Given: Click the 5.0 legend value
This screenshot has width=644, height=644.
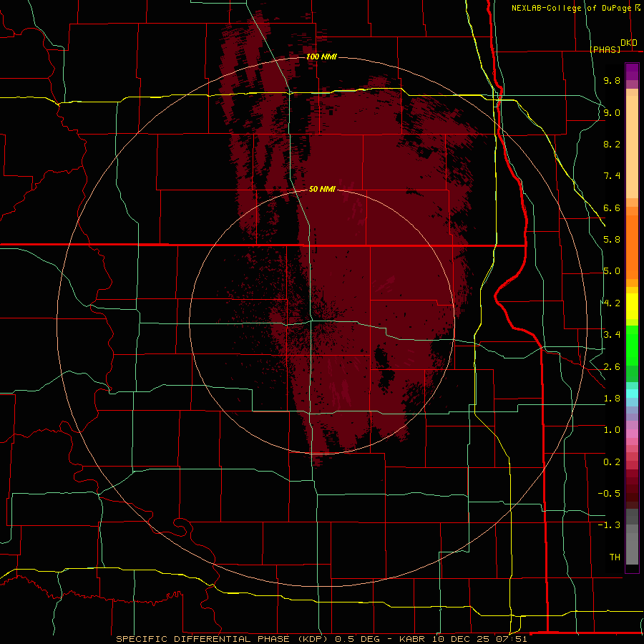Looking at the screenshot, I should [x=612, y=271].
